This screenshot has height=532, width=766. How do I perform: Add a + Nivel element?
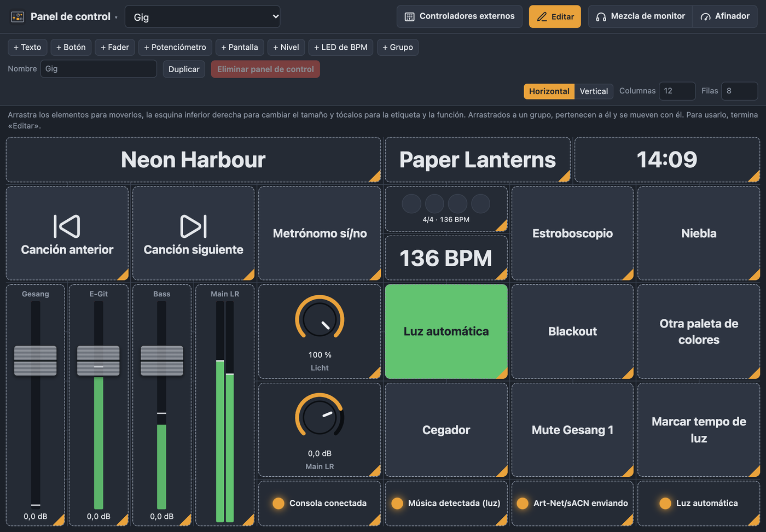click(286, 47)
